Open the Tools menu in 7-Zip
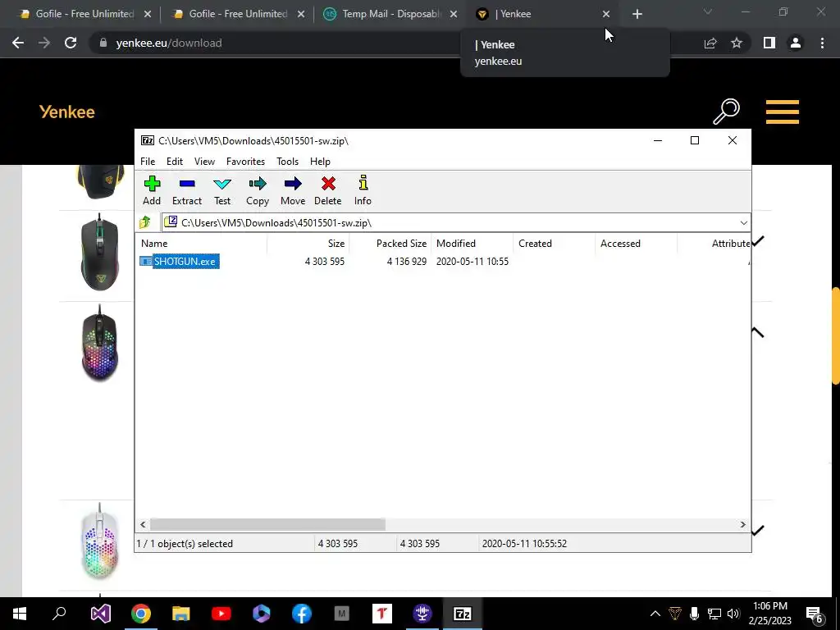The height and width of the screenshot is (630, 840). click(287, 162)
